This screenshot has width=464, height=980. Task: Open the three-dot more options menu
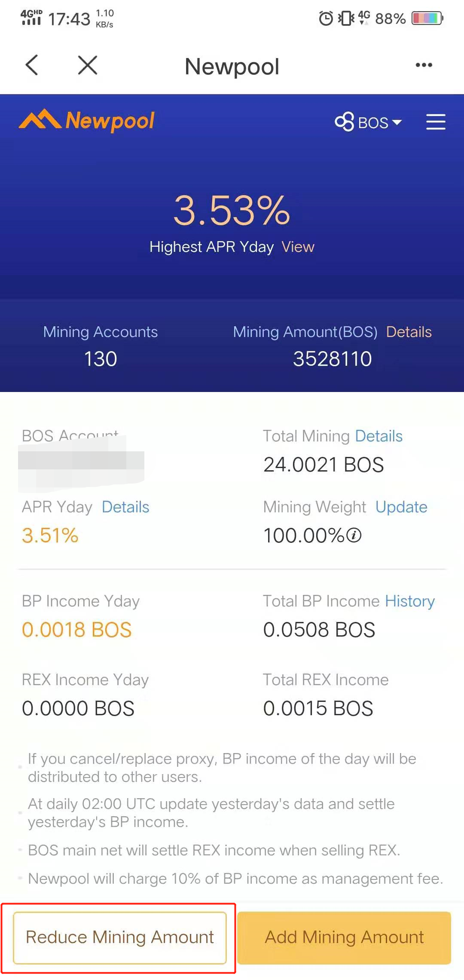pyautogui.click(x=424, y=65)
